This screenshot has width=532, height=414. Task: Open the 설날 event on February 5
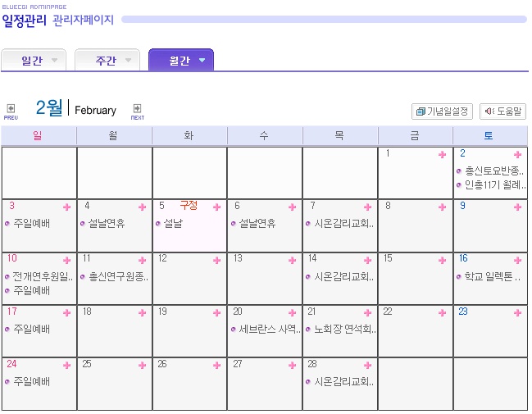pos(173,223)
